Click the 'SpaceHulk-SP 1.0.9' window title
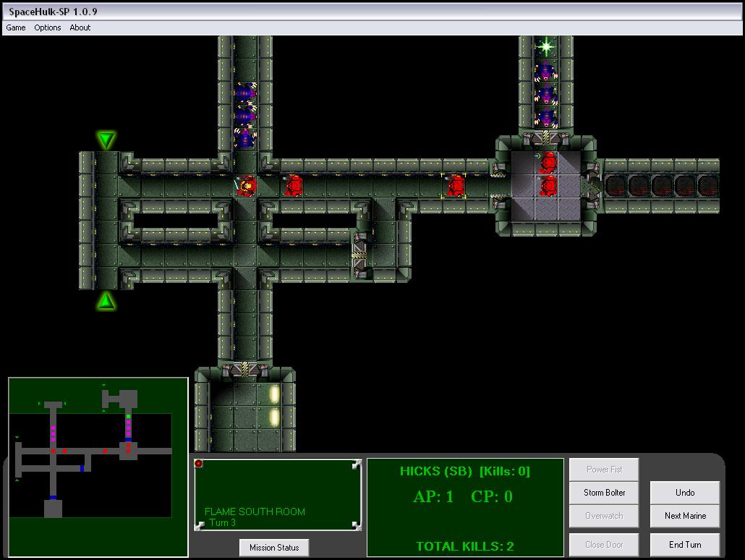The height and width of the screenshot is (560, 745). click(x=53, y=12)
